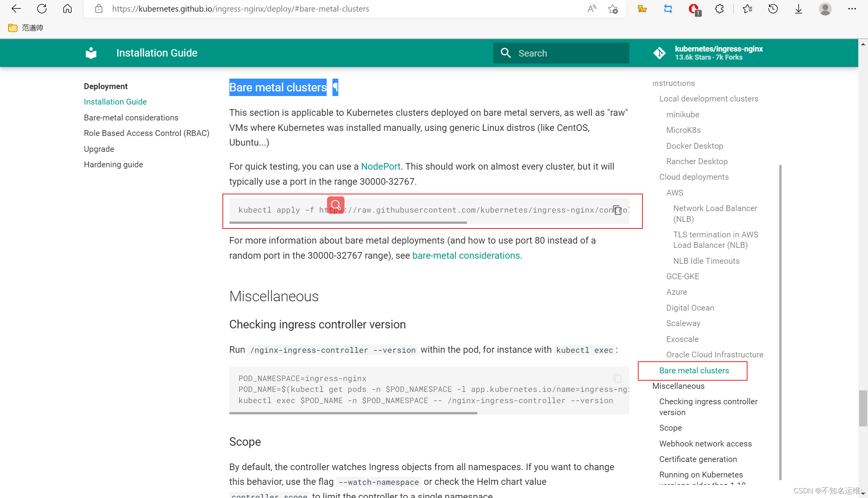Jump to Local development clusters section
868x498 pixels.
[709, 99]
